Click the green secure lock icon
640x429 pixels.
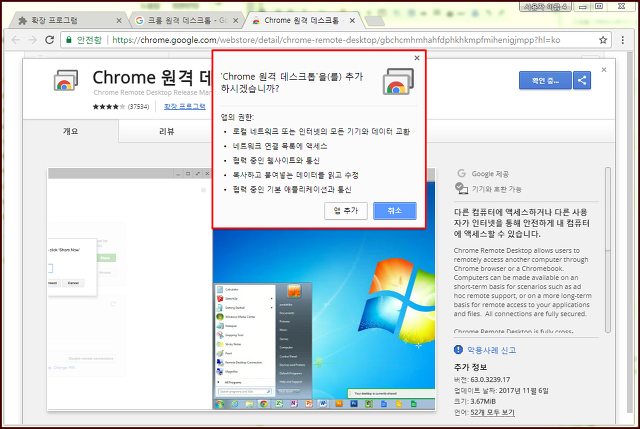point(69,40)
